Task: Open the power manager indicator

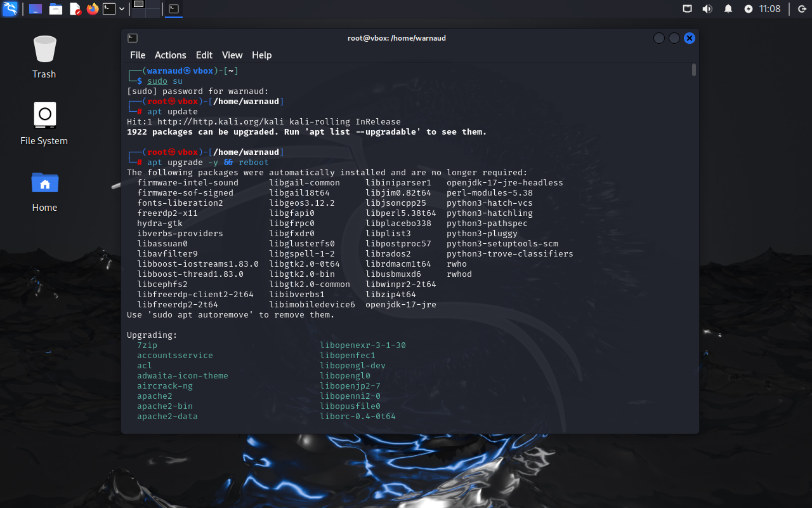Action: coord(749,9)
